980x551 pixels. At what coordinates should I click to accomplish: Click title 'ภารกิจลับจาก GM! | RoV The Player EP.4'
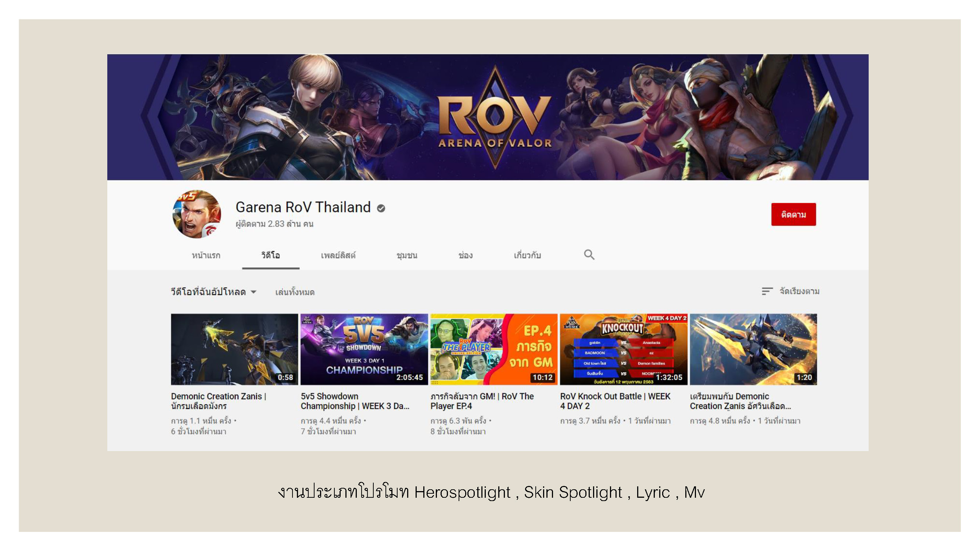point(482,401)
